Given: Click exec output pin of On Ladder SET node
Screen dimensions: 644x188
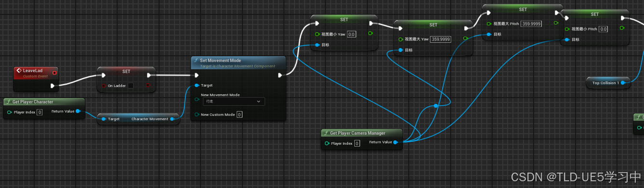Looking at the screenshot, I should point(149,75).
